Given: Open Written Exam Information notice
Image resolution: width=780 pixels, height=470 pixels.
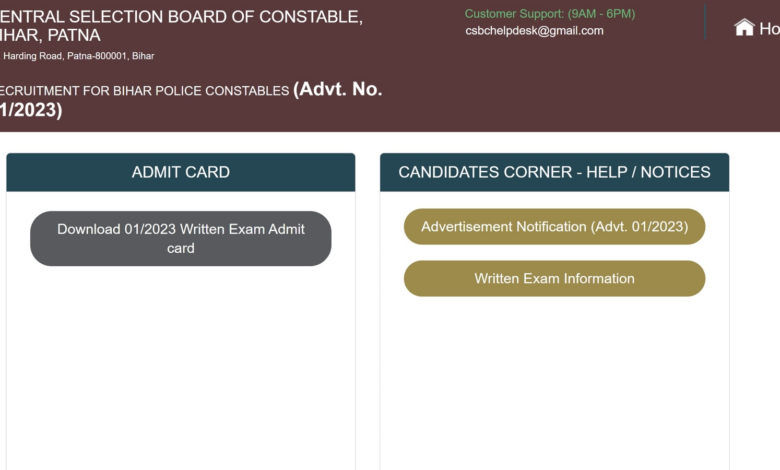Looking at the screenshot, I should pos(555,279).
